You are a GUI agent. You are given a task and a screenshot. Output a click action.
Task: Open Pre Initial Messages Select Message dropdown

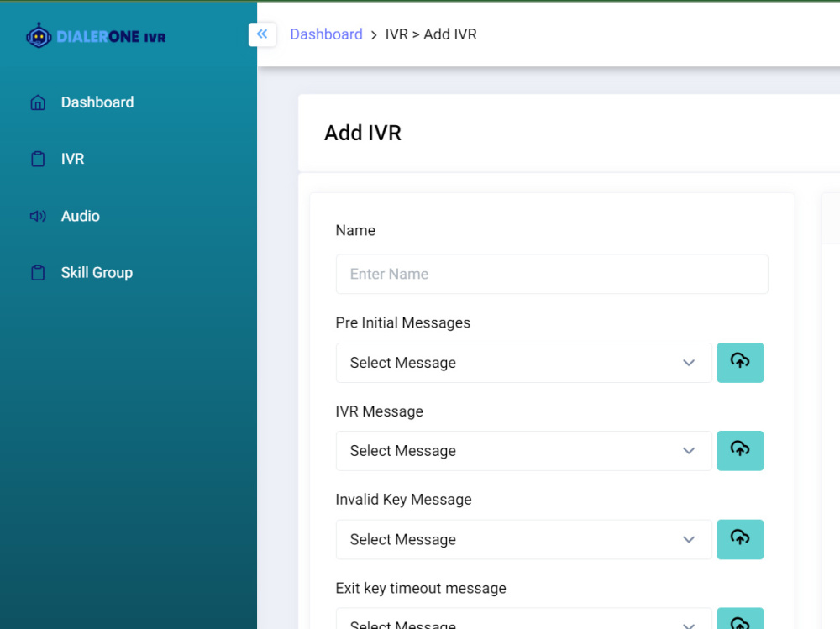524,363
